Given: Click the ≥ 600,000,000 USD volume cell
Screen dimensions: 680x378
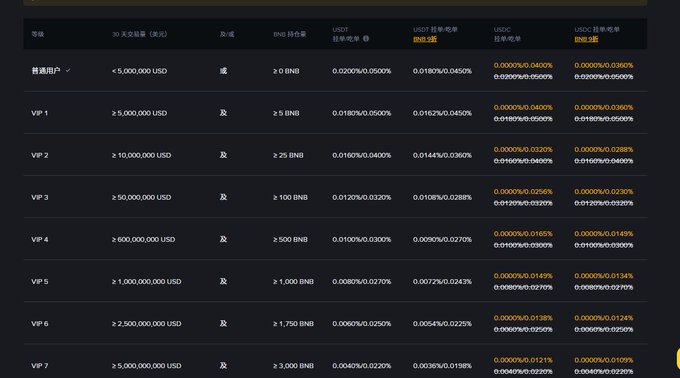Looking at the screenshot, I should coord(144,239).
